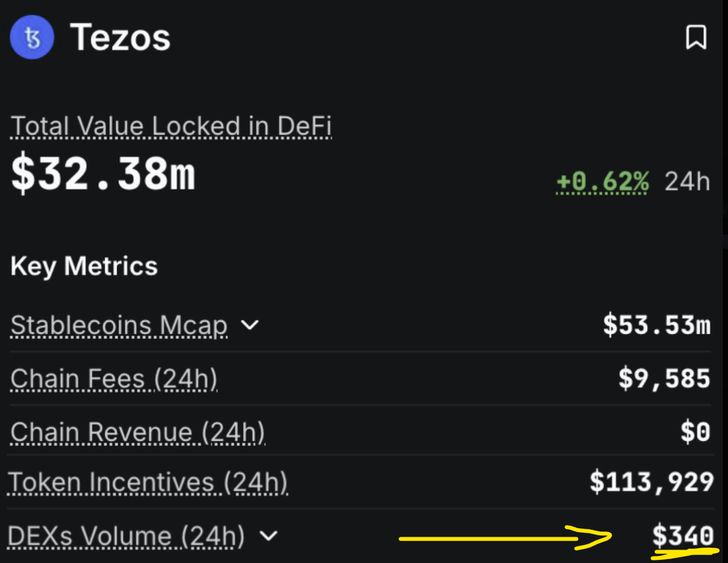Expand the DEXs Volume chevron
The width and height of the screenshot is (728, 563).
click(x=270, y=535)
